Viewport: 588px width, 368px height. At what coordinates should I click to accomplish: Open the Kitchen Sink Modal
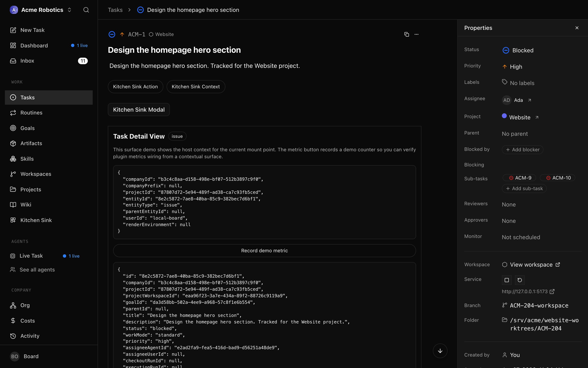pos(139,110)
